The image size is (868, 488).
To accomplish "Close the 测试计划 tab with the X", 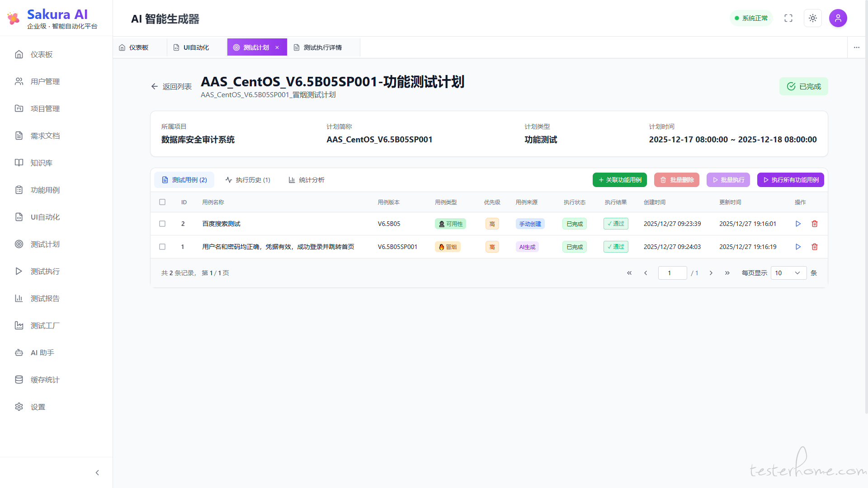I will [x=277, y=47].
